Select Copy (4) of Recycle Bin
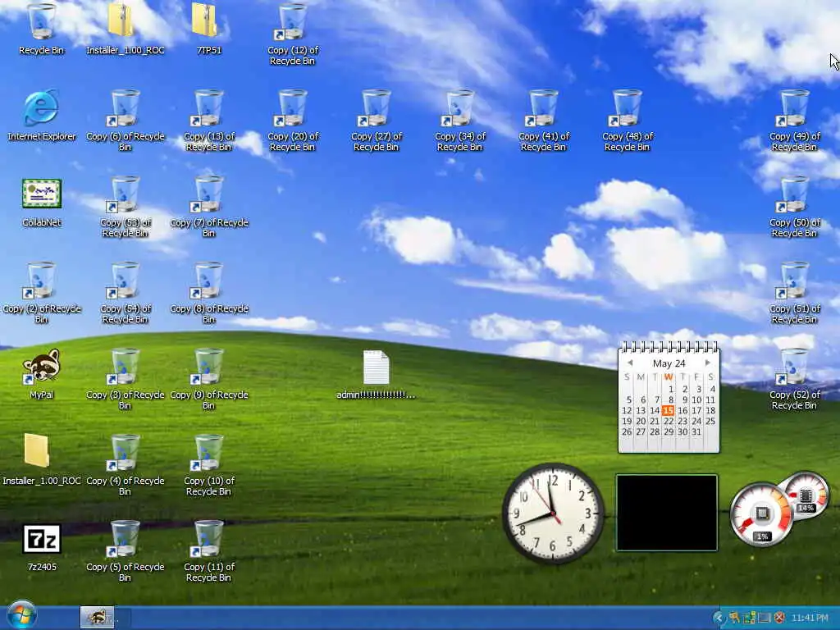840x630 pixels. pyautogui.click(x=125, y=465)
